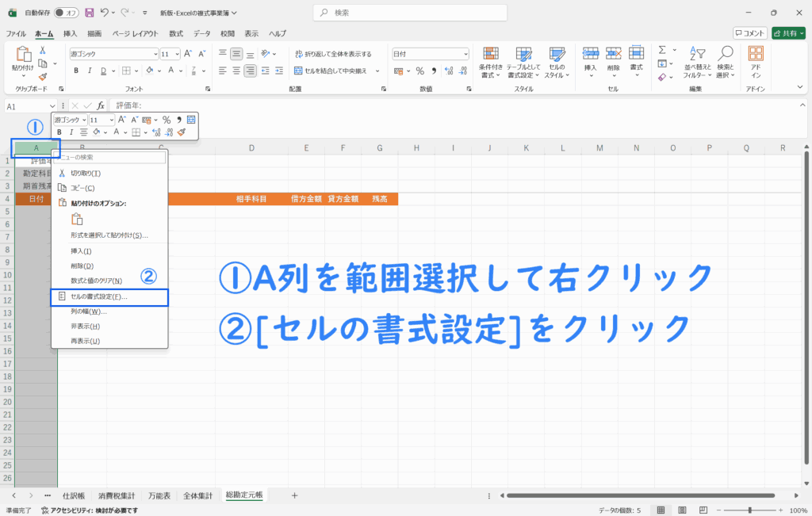Click the Insert Function fx icon

pos(101,105)
